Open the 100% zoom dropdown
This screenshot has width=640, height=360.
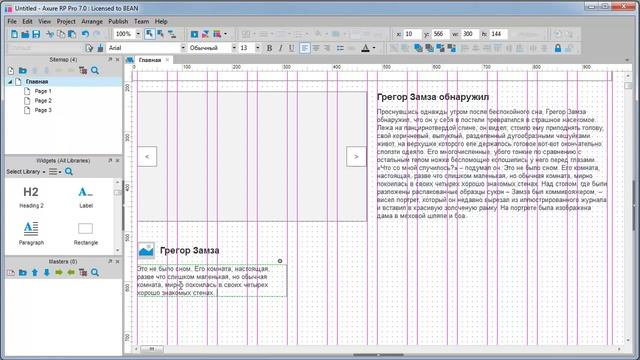coord(138,34)
